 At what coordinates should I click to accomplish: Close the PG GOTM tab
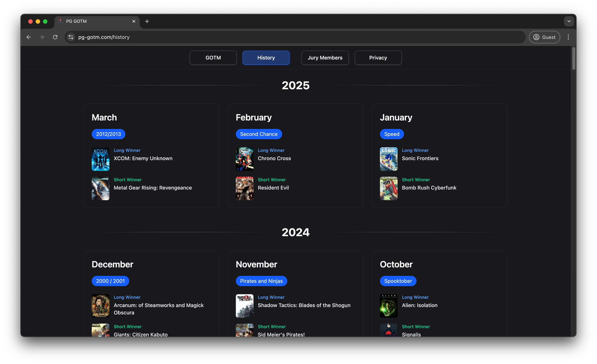pyautogui.click(x=134, y=21)
